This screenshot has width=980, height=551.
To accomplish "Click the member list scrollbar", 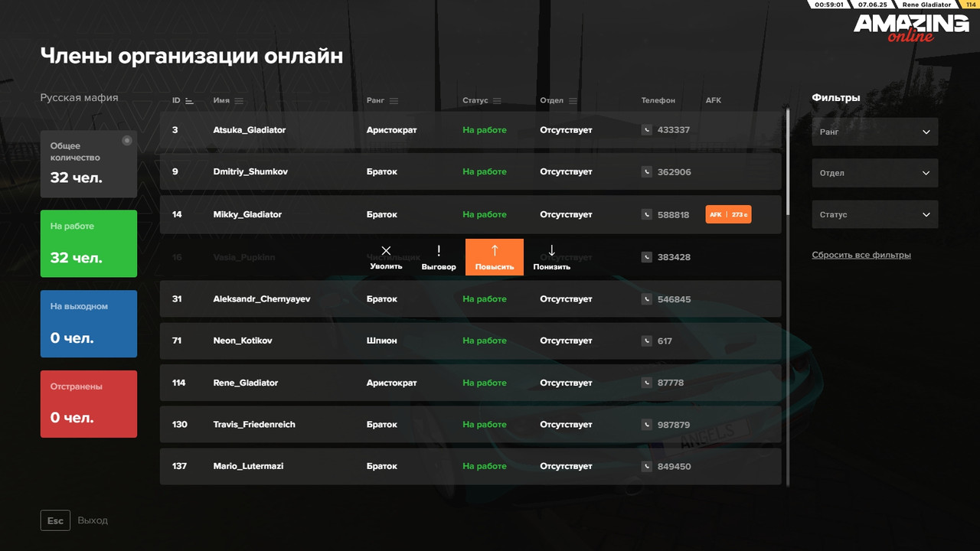I will tap(788, 162).
